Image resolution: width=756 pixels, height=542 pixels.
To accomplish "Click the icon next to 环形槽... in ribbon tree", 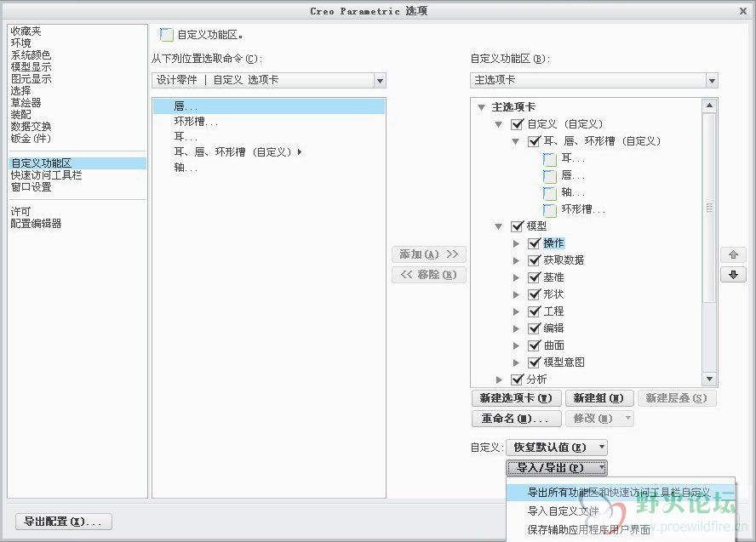I will point(549,209).
